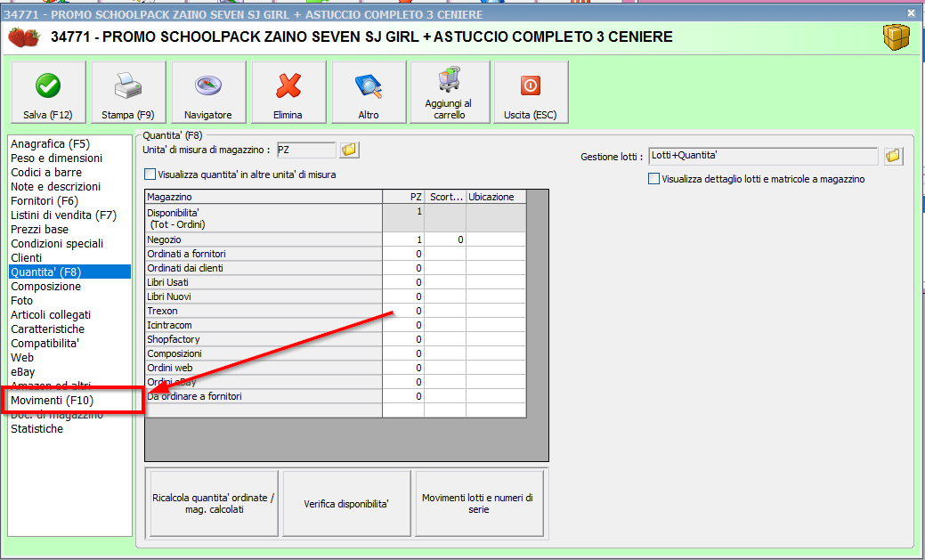Screen dimensions: 925x560
Task: Close the 34771 article window
Action: point(912,12)
